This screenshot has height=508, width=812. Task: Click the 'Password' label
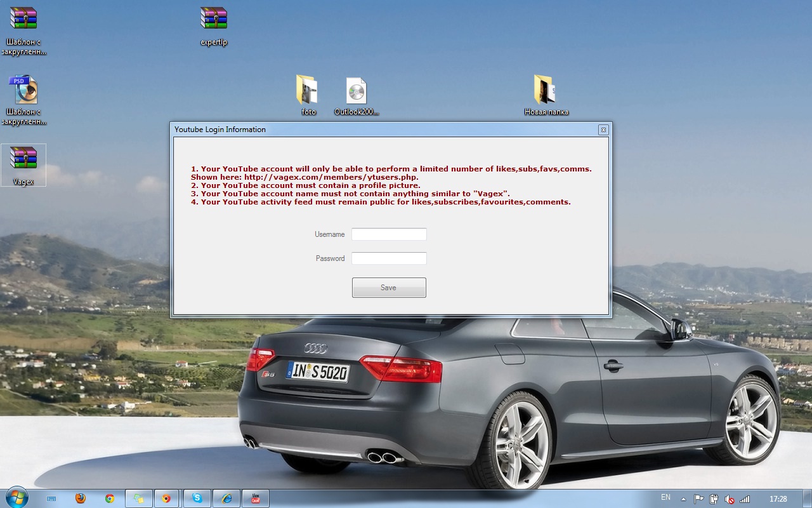coord(331,258)
